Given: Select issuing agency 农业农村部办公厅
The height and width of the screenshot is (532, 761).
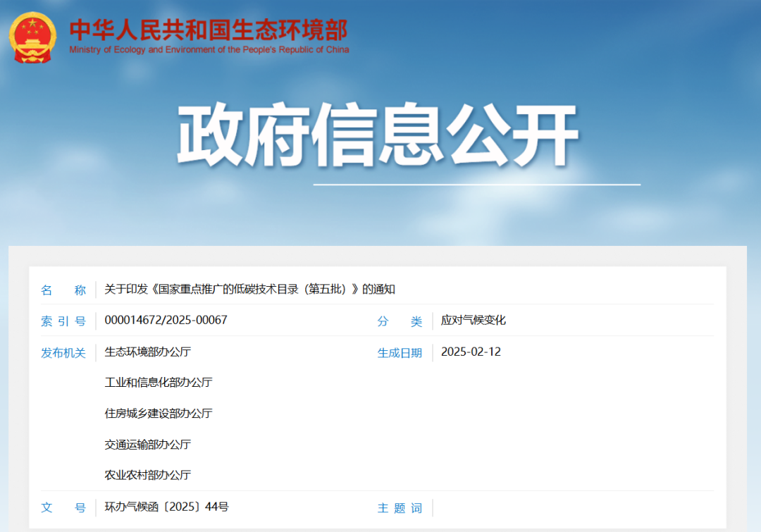Looking at the screenshot, I should point(148,475).
